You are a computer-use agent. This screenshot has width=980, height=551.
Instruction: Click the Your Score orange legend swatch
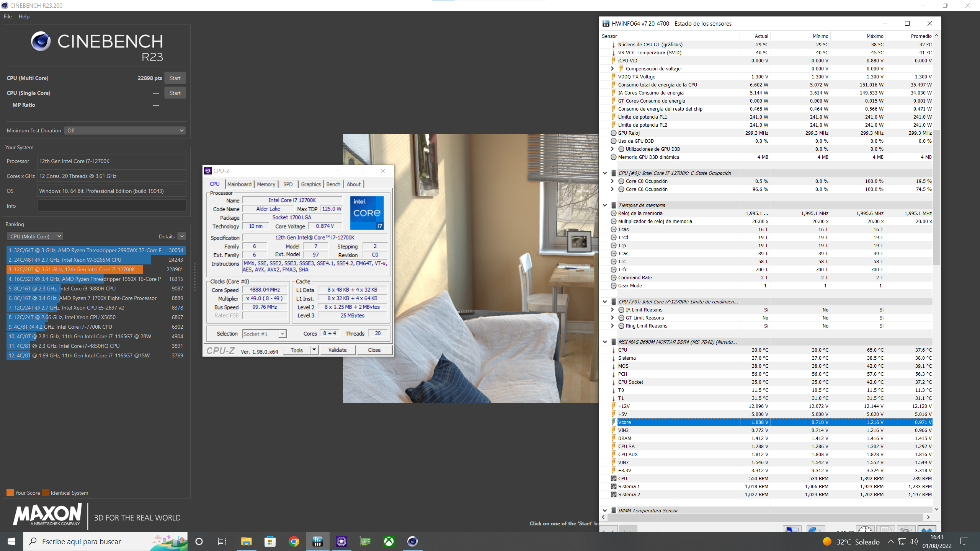click(10, 492)
